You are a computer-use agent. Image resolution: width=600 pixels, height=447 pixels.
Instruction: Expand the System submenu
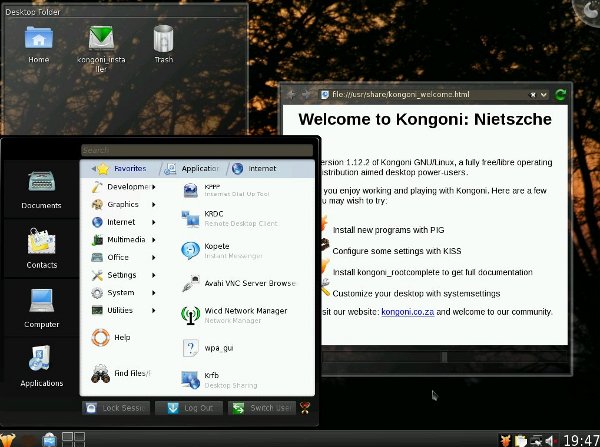(x=124, y=292)
